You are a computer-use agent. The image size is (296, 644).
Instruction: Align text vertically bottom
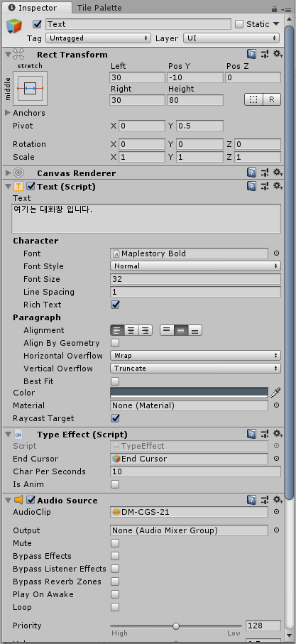tap(195, 330)
